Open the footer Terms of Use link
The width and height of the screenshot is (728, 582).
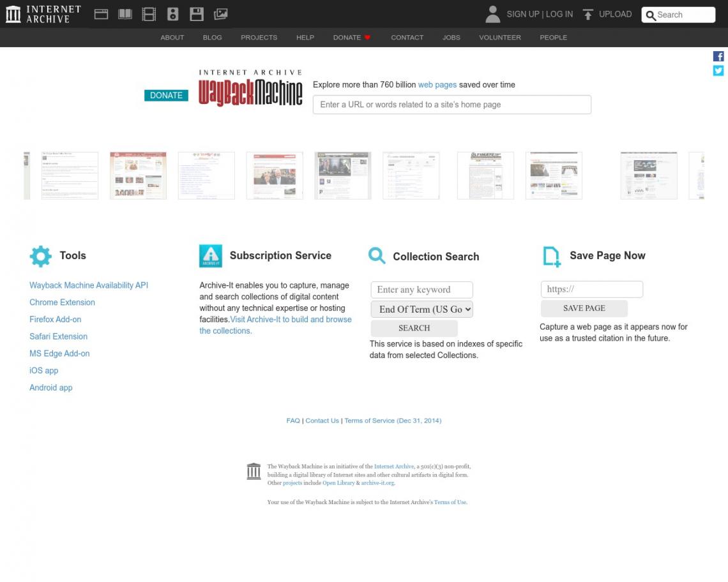click(x=450, y=503)
